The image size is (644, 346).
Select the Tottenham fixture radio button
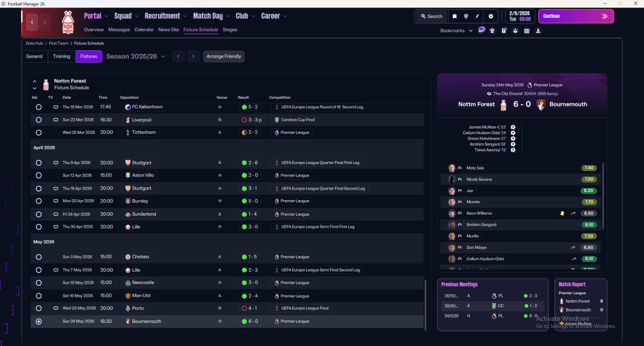point(39,133)
